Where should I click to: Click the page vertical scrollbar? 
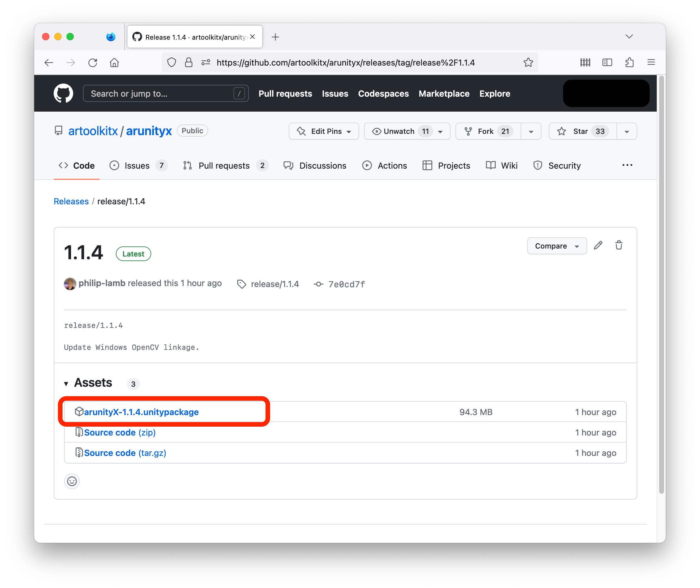[661, 285]
